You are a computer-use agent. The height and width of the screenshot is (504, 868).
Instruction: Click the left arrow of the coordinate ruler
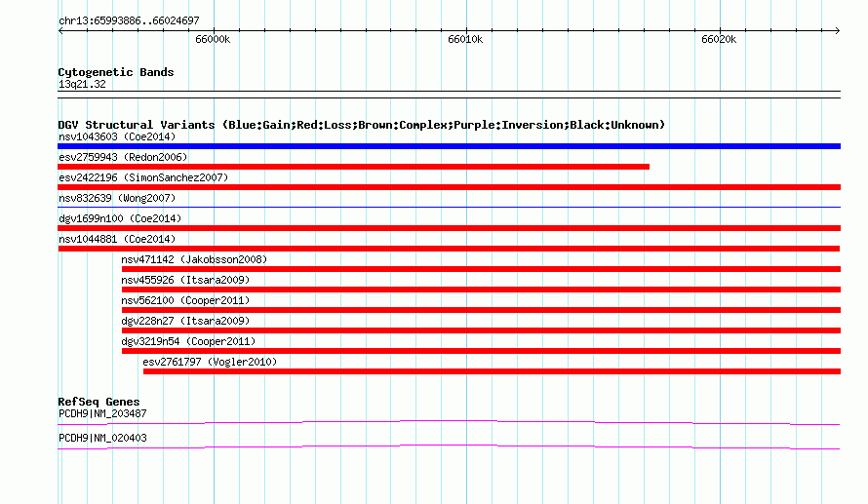coord(60,31)
